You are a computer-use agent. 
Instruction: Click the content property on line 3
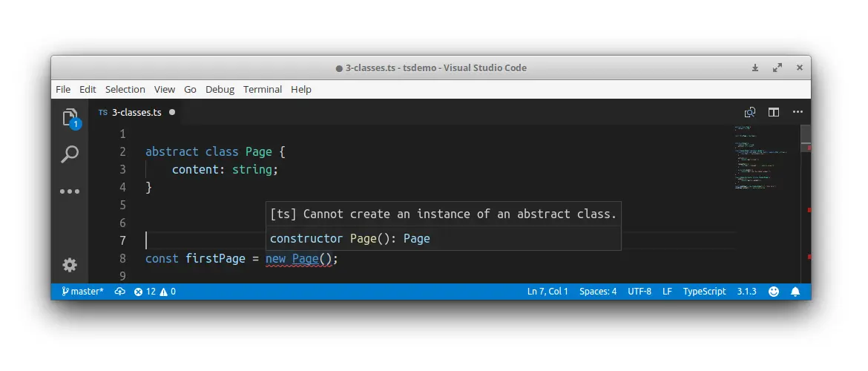[x=195, y=169]
